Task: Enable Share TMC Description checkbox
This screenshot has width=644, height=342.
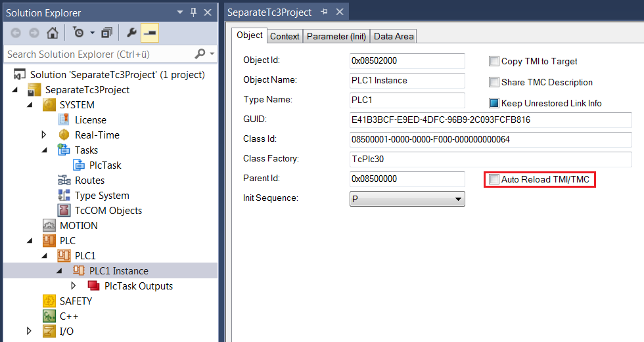Action: pyautogui.click(x=494, y=82)
